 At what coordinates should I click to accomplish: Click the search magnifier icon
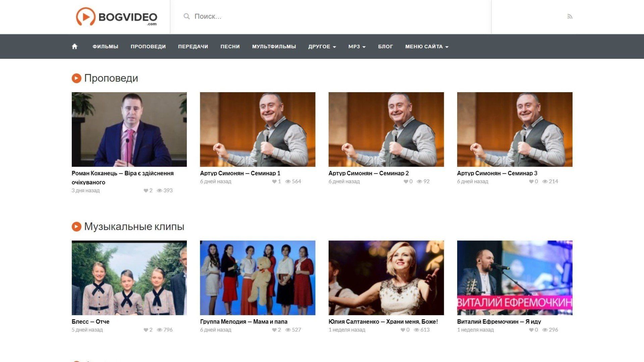point(186,16)
